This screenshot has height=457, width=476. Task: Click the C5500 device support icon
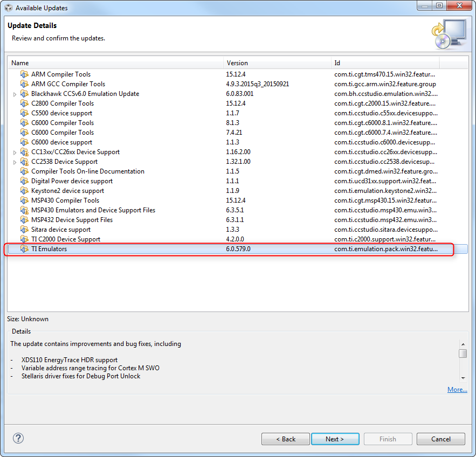point(24,113)
